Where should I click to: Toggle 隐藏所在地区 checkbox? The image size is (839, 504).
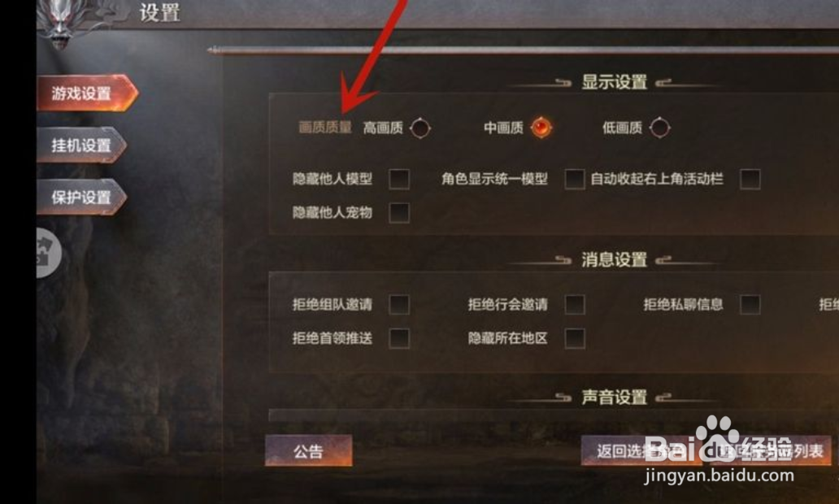575,338
